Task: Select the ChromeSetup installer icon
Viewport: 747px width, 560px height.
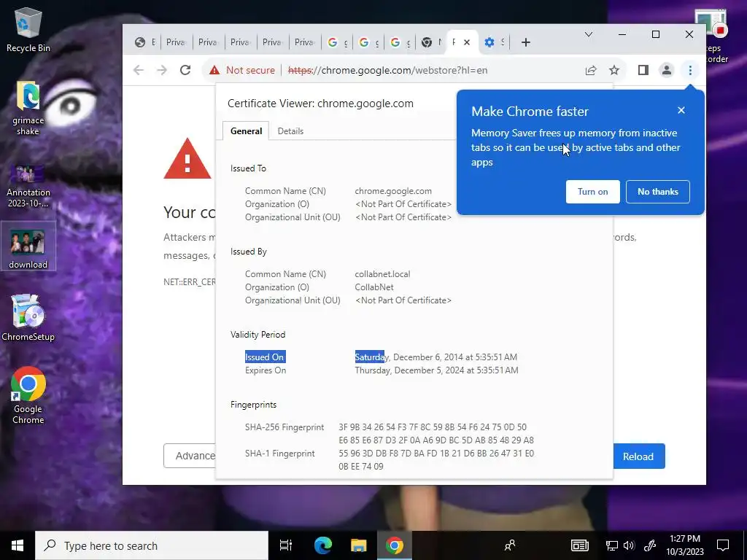Action: point(28,318)
